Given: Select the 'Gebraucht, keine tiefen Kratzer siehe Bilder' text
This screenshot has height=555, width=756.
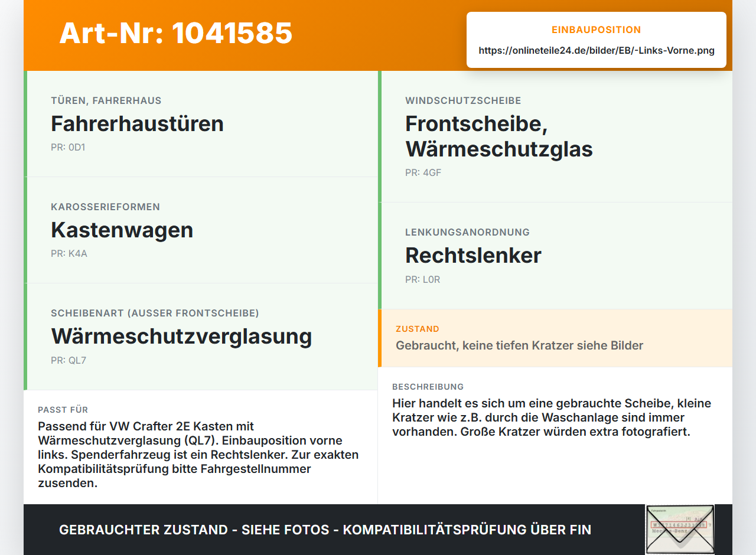Looking at the screenshot, I should (x=519, y=345).
